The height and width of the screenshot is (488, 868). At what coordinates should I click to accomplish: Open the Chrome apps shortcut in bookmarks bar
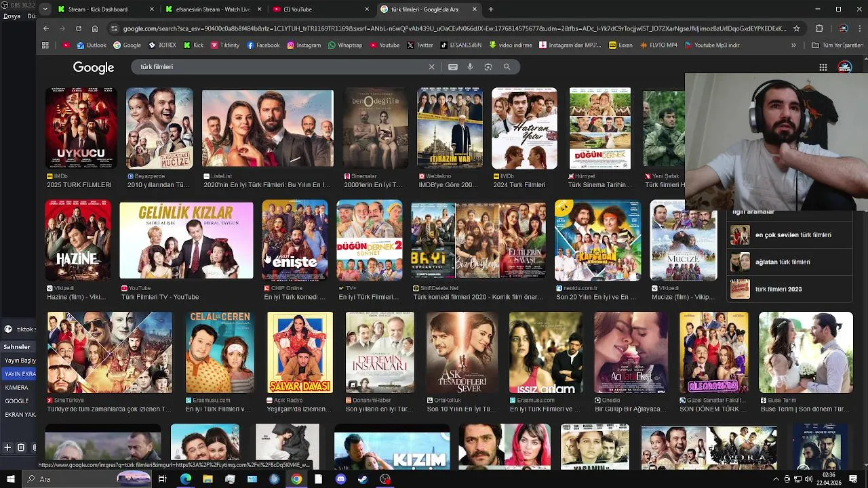click(x=45, y=45)
